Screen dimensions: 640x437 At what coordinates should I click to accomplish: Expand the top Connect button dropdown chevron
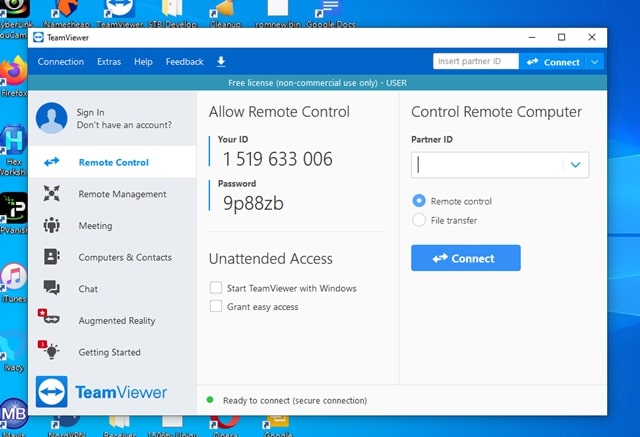pos(595,62)
